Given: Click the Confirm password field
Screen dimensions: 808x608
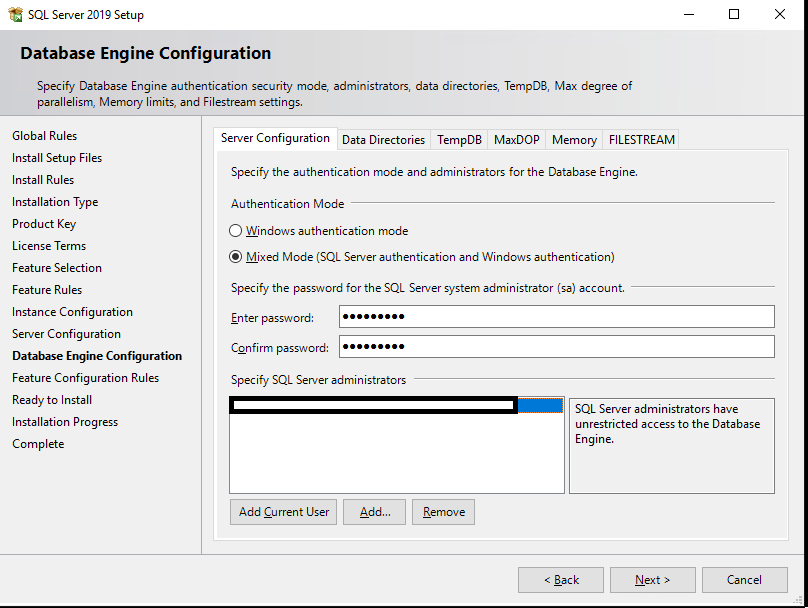Looking at the screenshot, I should coord(556,346).
